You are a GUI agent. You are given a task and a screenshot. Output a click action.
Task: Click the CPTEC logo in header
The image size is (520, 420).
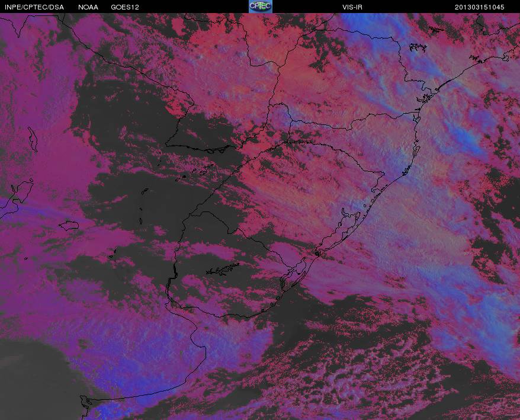261,7
